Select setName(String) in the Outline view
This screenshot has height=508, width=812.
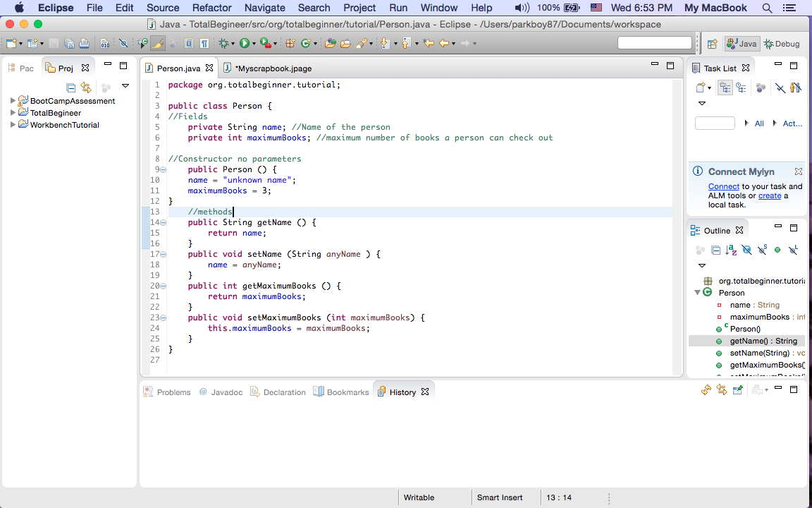[759, 353]
